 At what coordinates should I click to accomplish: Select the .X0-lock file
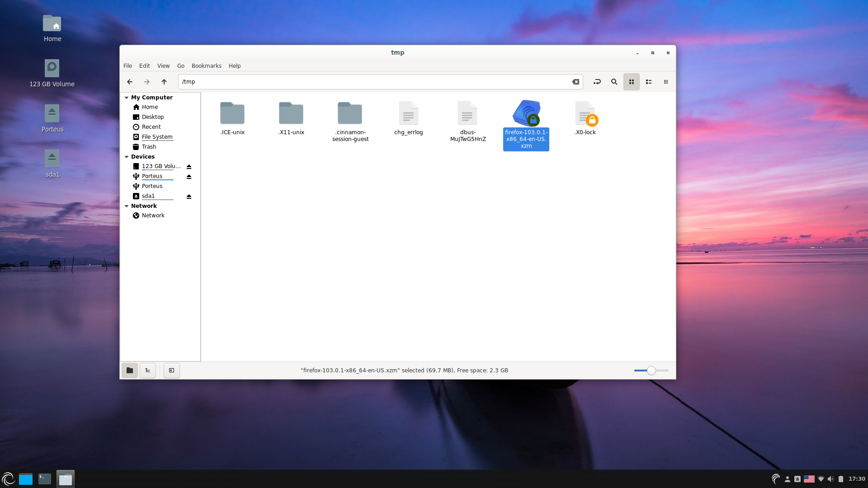click(x=585, y=118)
